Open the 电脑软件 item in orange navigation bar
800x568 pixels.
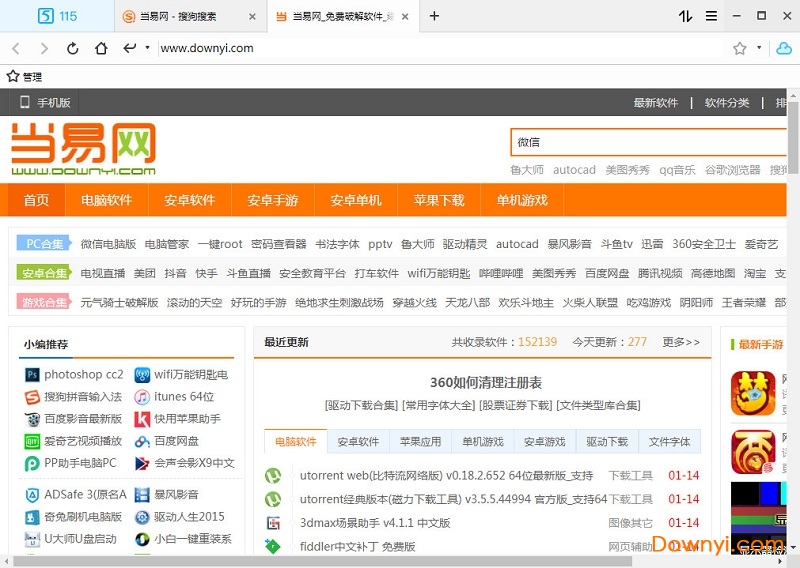coord(106,200)
